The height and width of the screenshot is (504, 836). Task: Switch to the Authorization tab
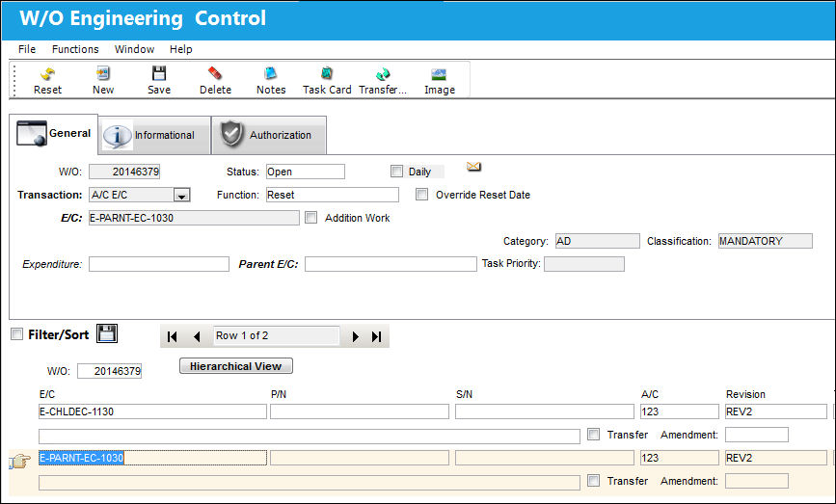269,135
